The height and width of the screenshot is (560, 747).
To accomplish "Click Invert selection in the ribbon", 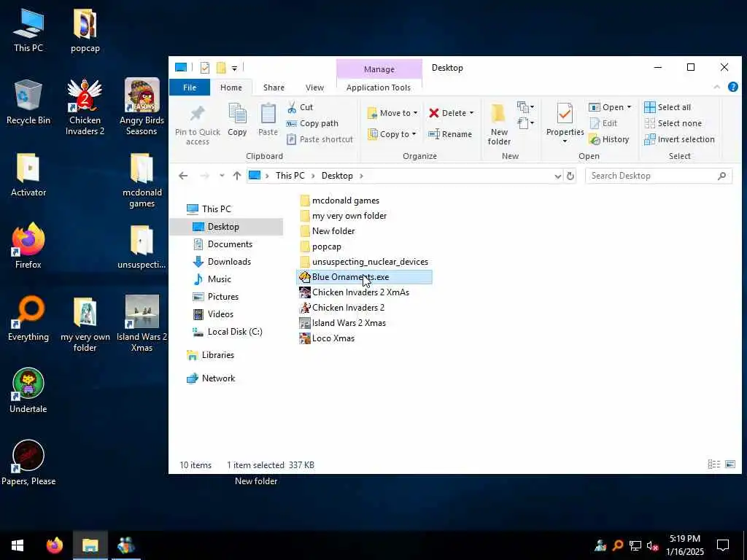I will pyautogui.click(x=679, y=139).
